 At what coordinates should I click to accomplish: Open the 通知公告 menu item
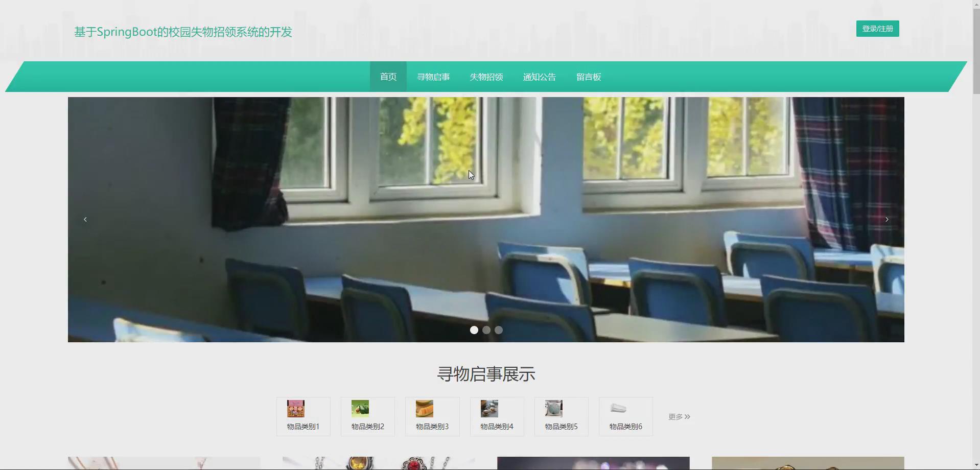click(x=539, y=77)
